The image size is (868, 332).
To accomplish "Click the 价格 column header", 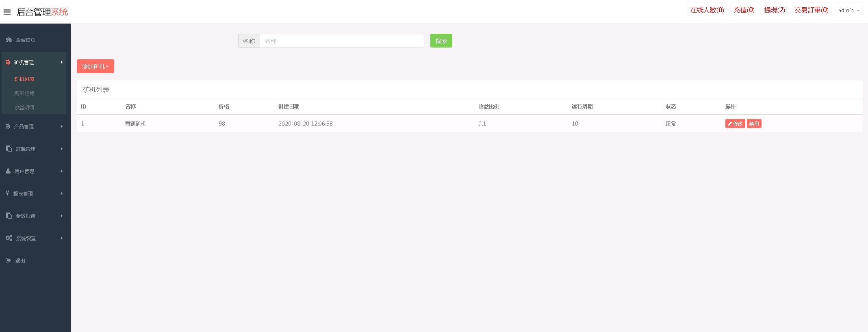I will (x=224, y=106).
